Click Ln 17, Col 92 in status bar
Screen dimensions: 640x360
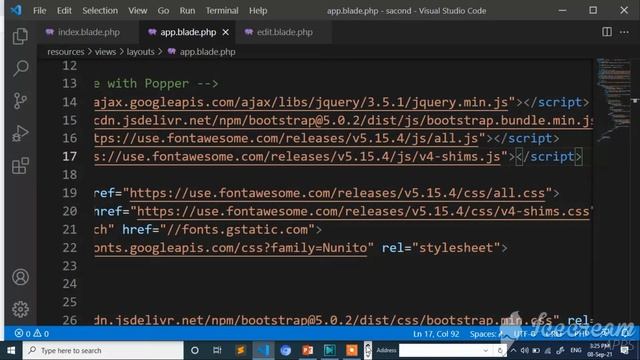coord(436,334)
